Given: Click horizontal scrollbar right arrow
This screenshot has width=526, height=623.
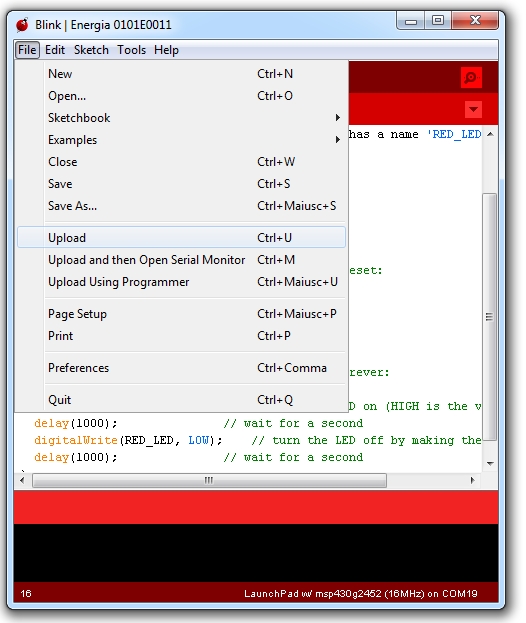Looking at the screenshot, I should pos(472,480).
